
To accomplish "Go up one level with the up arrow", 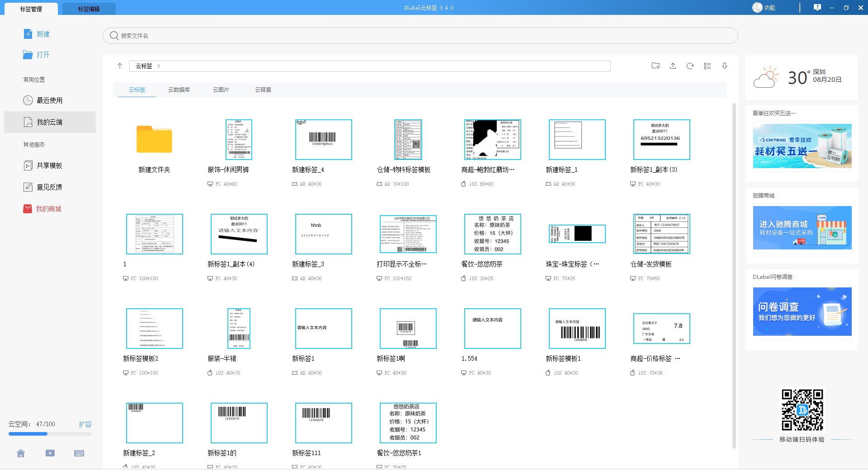I will click(x=120, y=66).
